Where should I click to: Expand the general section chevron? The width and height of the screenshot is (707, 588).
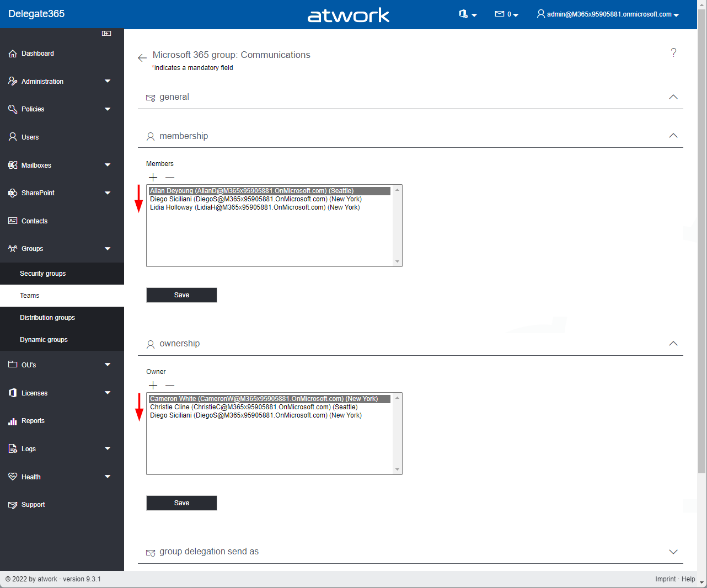click(x=673, y=97)
